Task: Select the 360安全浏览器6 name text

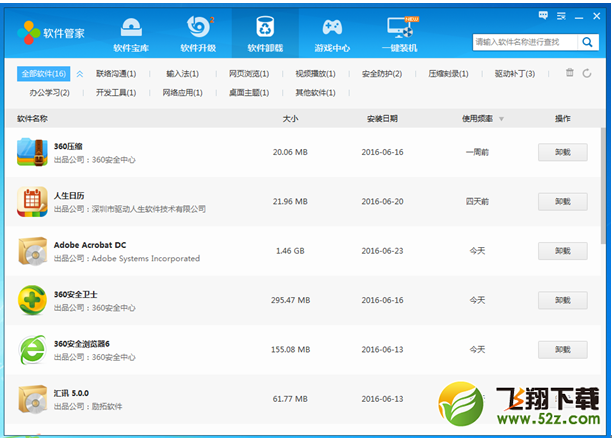Action: coord(82,344)
